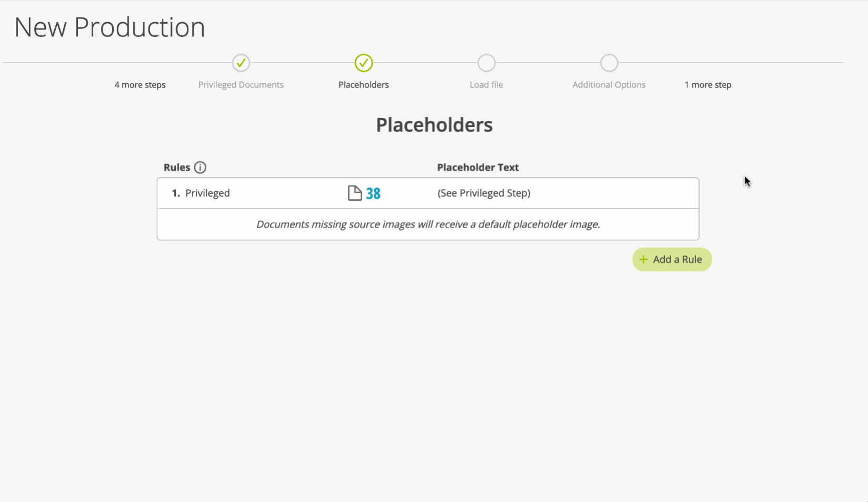
Task: Click the Load file step circle
Action: click(486, 63)
